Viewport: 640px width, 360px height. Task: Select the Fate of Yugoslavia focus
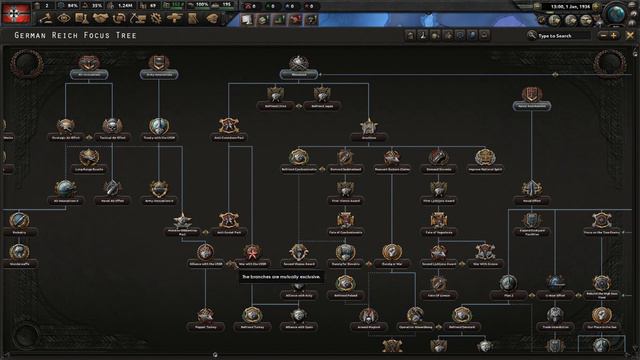point(439,225)
